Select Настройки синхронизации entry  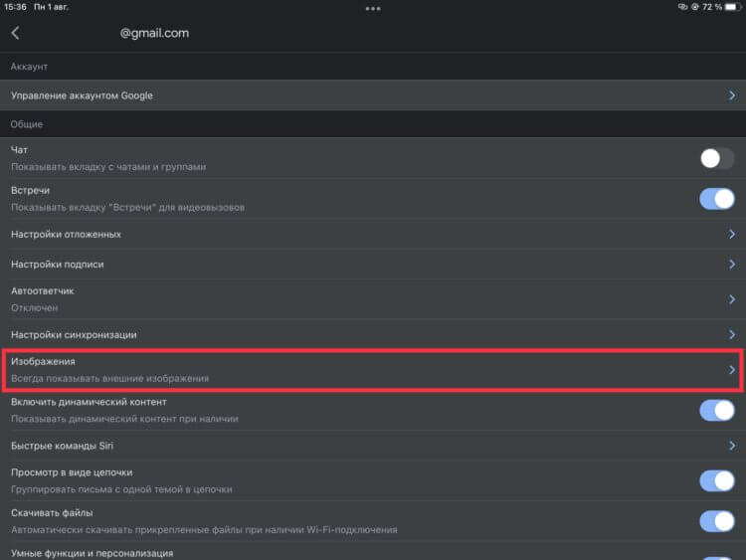pyautogui.click(x=373, y=335)
